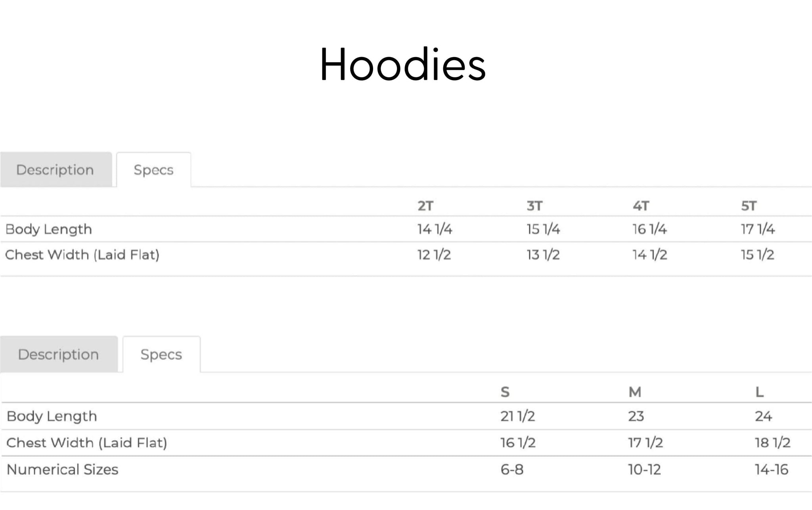Open the Description tab above the toddler sizes table
The image size is (812, 510).
[x=55, y=170]
